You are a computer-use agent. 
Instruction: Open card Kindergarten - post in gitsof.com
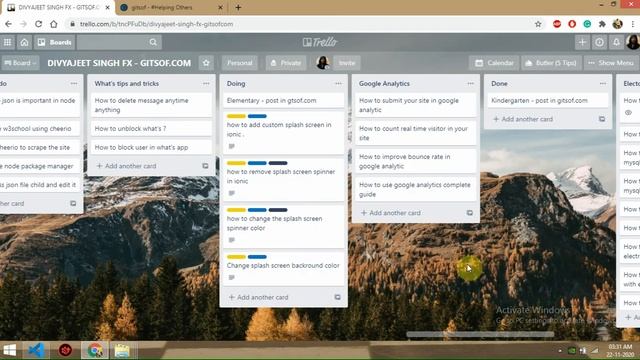[548, 100]
